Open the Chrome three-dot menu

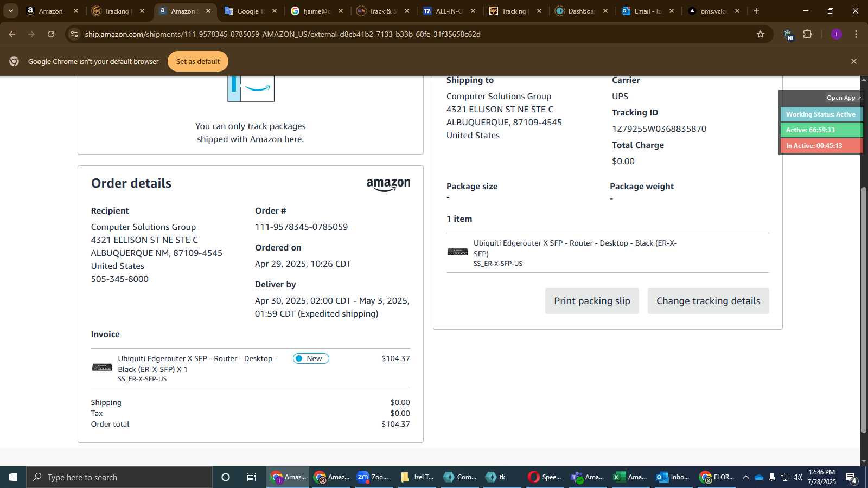click(x=856, y=34)
